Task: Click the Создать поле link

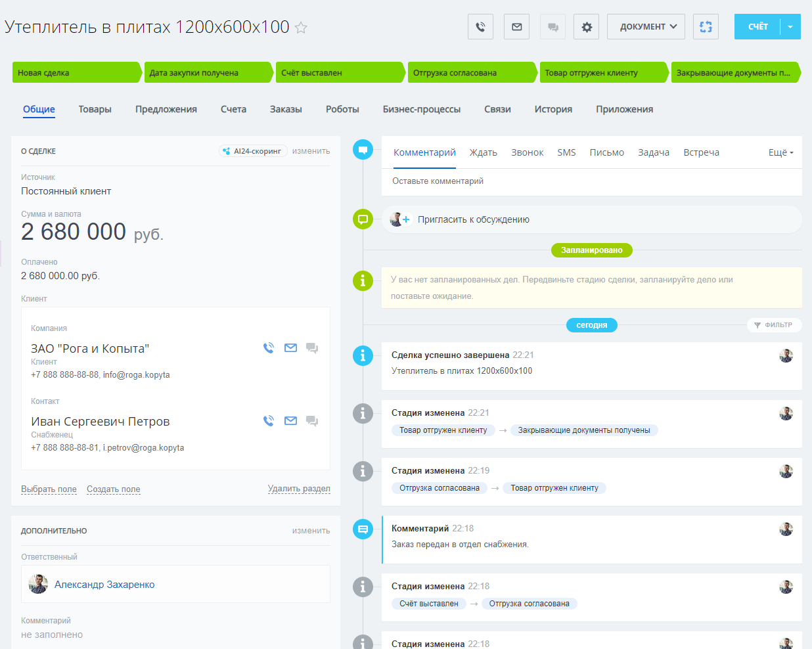Action: pos(113,489)
